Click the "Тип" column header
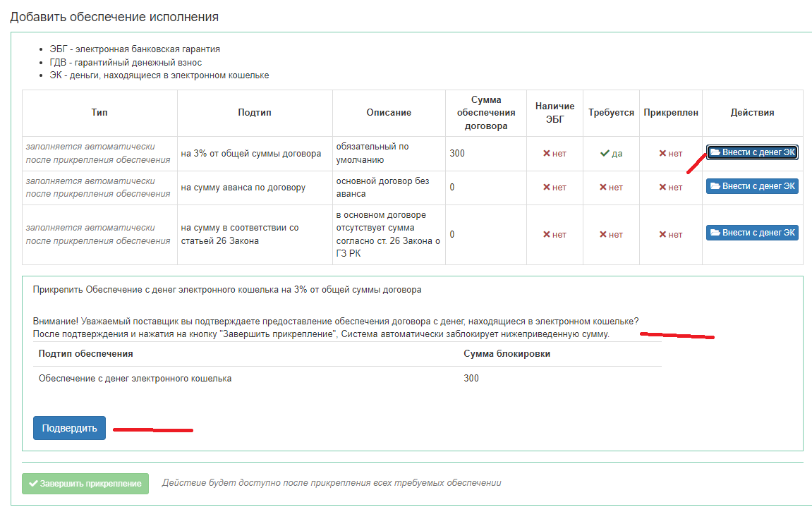The image size is (812, 507). pos(99,113)
